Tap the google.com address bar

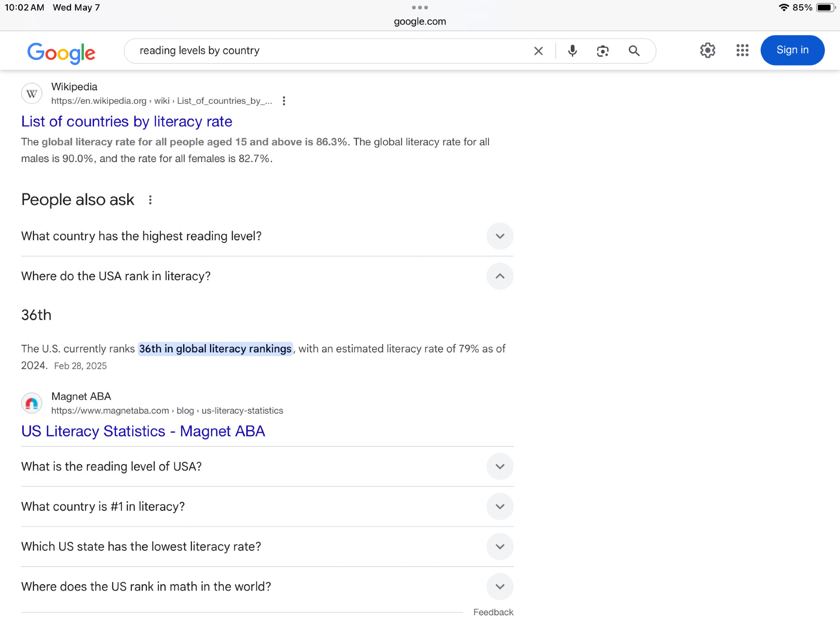(x=420, y=21)
